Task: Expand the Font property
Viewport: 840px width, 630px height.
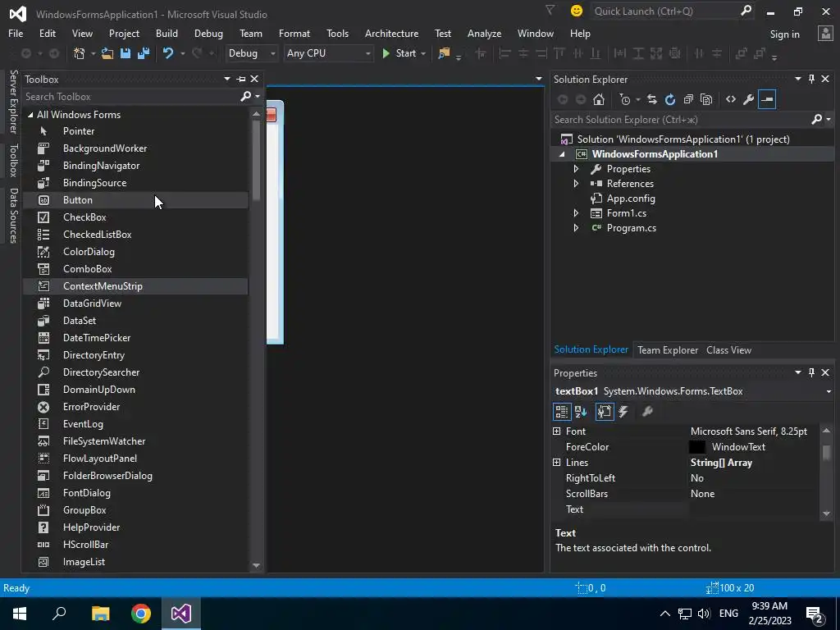Action: (557, 431)
